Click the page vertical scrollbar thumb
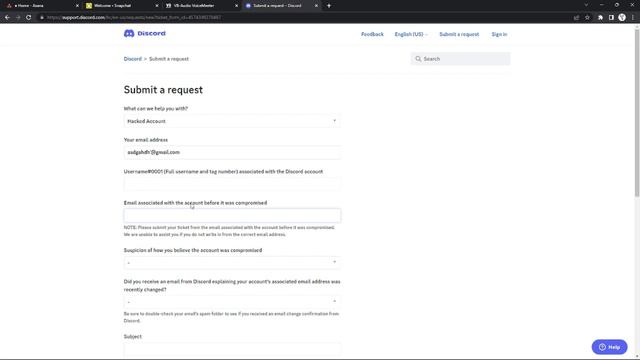The height and width of the screenshot is (360, 640). click(x=637, y=113)
